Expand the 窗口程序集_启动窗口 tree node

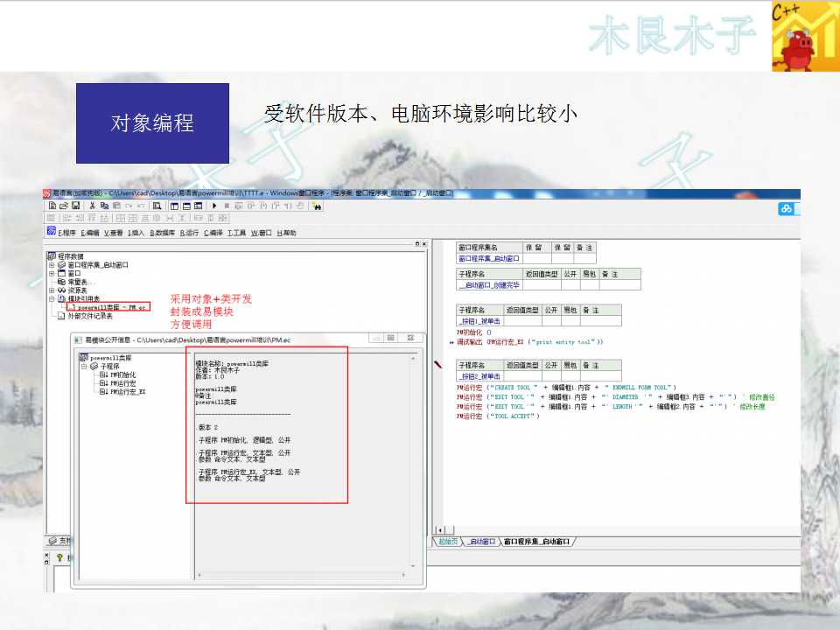52,264
